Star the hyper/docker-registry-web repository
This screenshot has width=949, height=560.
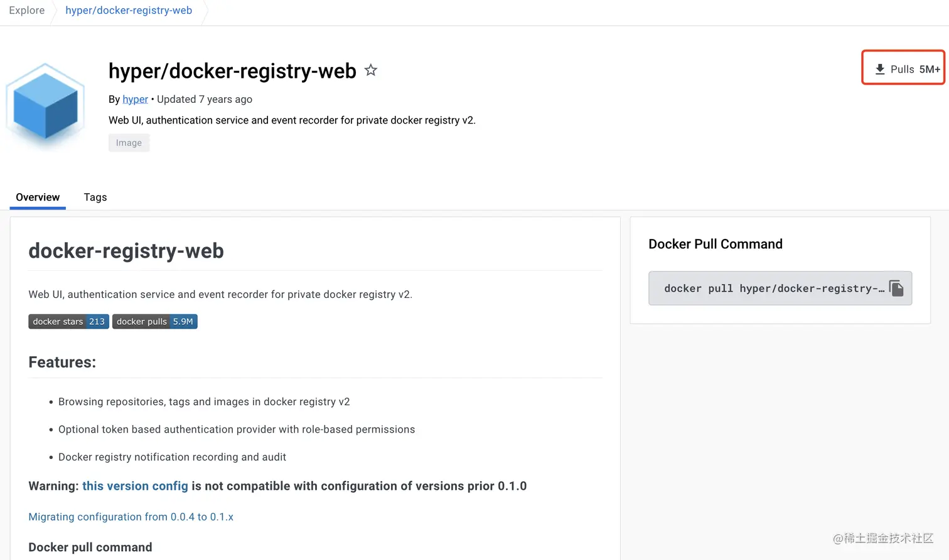click(371, 70)
